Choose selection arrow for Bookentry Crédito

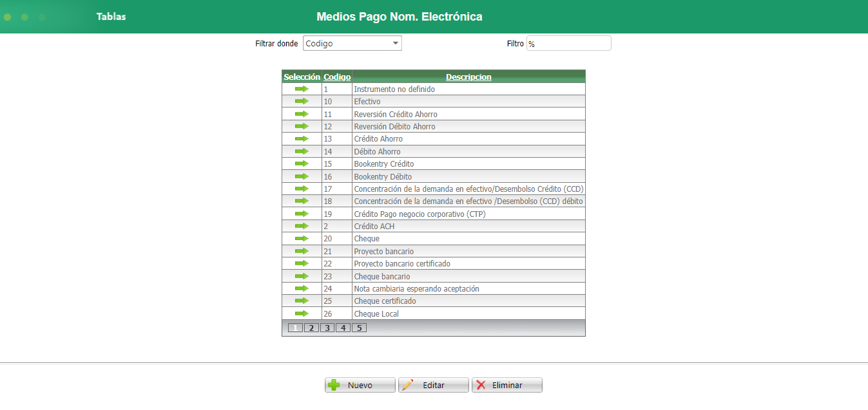pos(302,163)
